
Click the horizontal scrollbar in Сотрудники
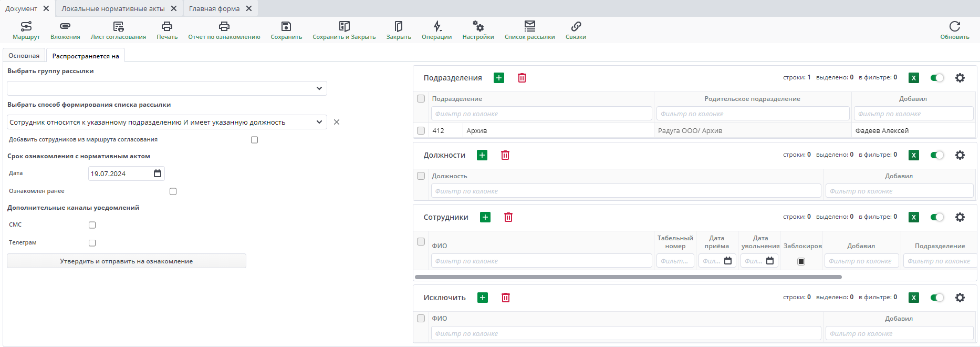628,277
